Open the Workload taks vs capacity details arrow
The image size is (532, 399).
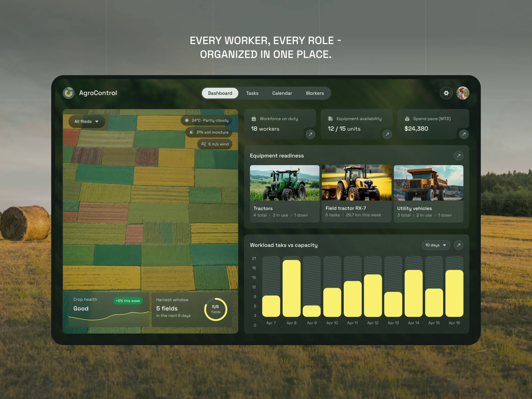459,245
